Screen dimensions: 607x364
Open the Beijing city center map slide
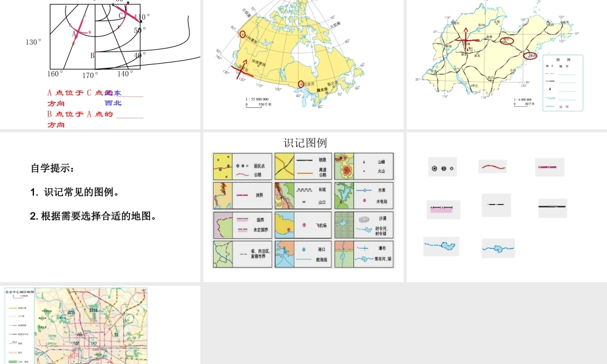(x=100, y=325)
